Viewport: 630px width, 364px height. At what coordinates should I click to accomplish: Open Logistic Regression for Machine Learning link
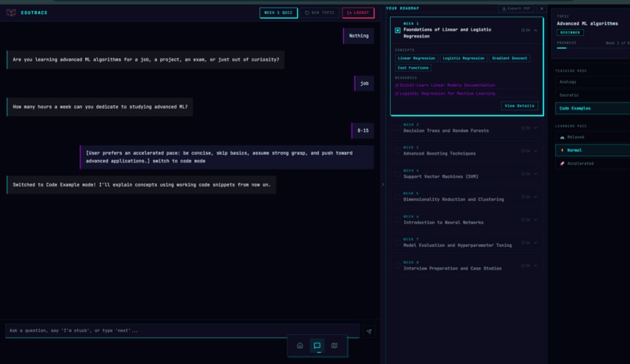[447, 94]
